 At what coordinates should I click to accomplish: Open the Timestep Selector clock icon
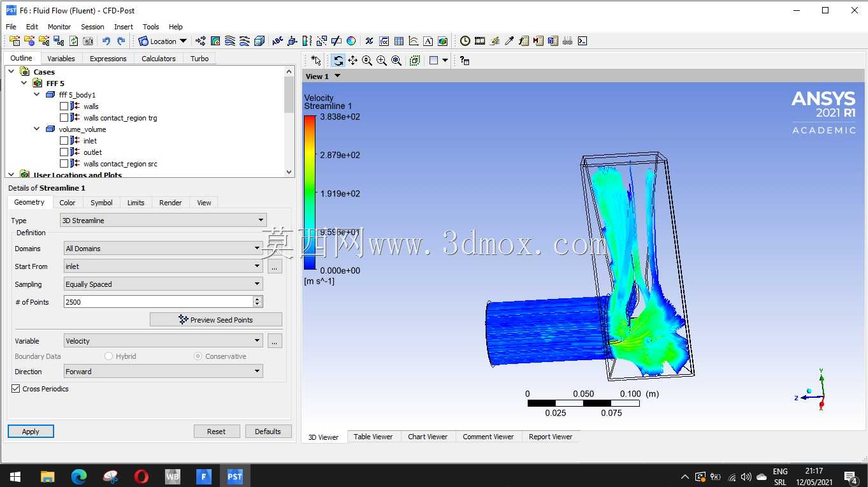point(465,41)
